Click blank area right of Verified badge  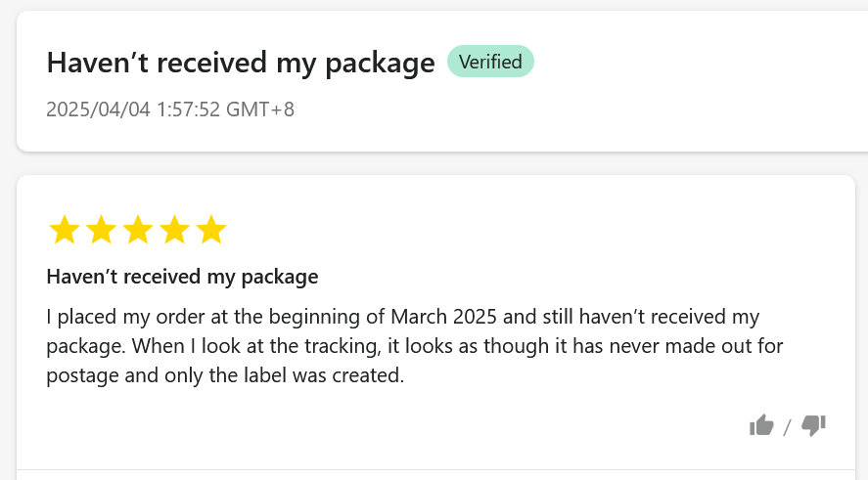tap(685, 63)
